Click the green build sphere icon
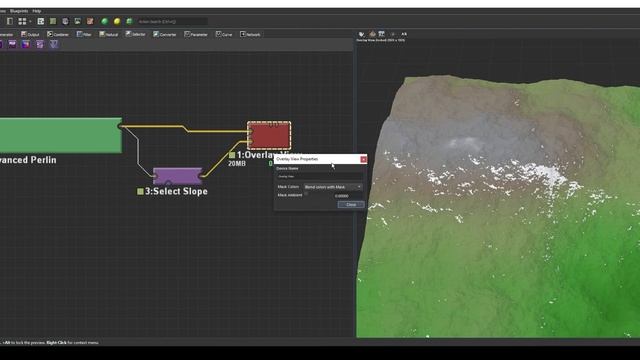 tap(104, 21)
